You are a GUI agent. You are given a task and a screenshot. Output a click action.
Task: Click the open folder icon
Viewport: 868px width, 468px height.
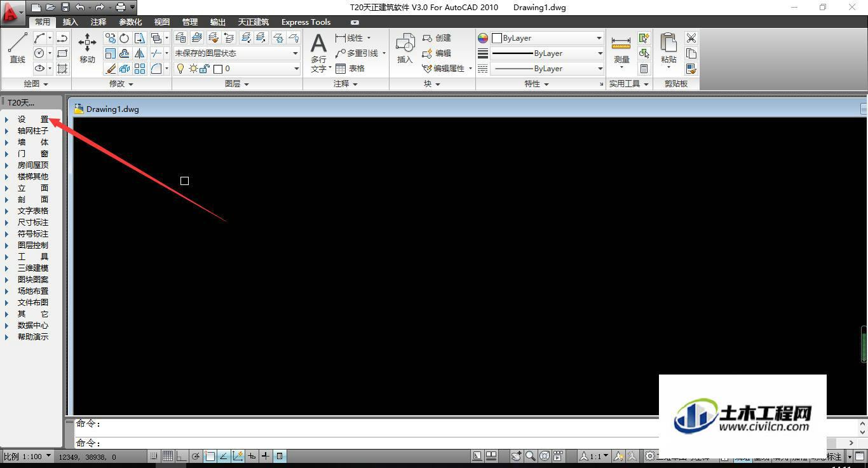point(51,8)
